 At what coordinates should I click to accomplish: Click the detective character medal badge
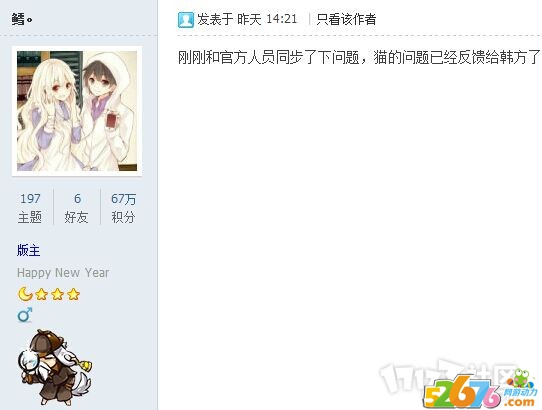click(55, 367)
